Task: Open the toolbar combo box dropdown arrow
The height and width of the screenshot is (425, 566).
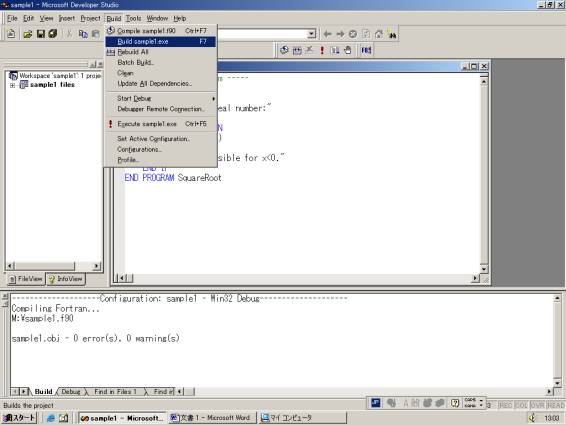Action: pyautogui.click(x=311, y=34)
